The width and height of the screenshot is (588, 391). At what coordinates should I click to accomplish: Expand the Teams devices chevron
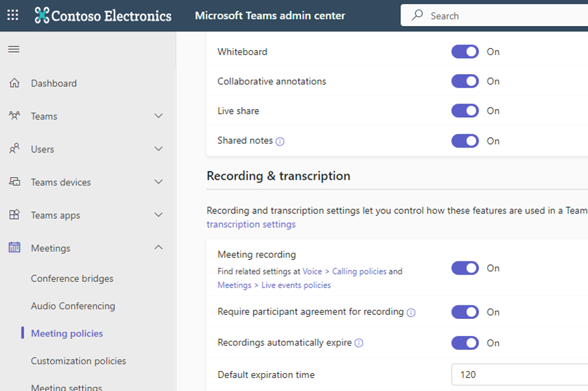click(158, 182)
